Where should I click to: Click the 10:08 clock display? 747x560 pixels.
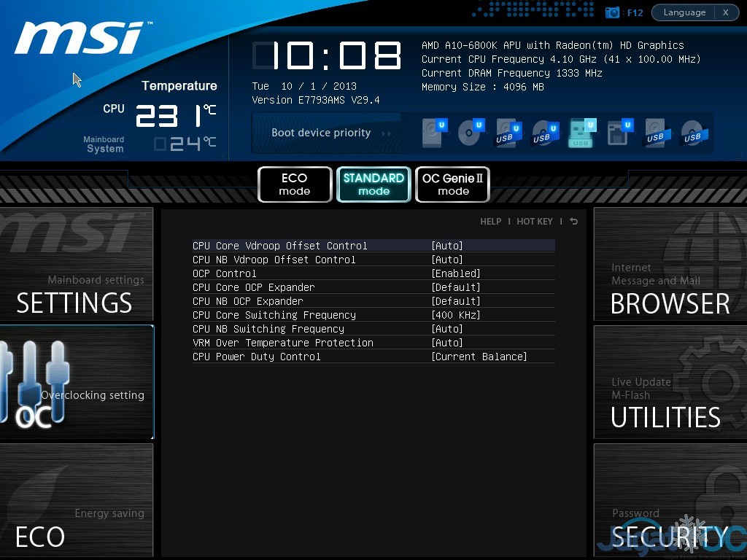(x=327, y=55)
